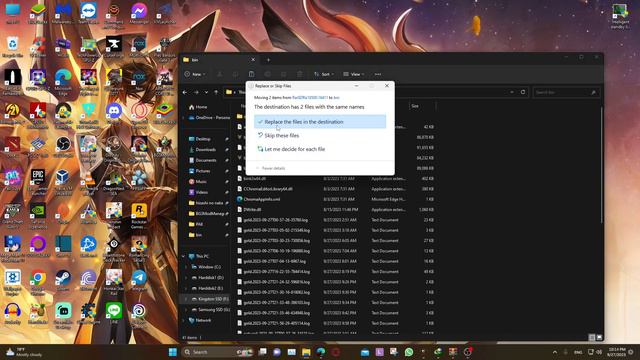Open the See more ellipsis menu
The width and height of the screenshot is (640, 360).
[x=378, y=74]
